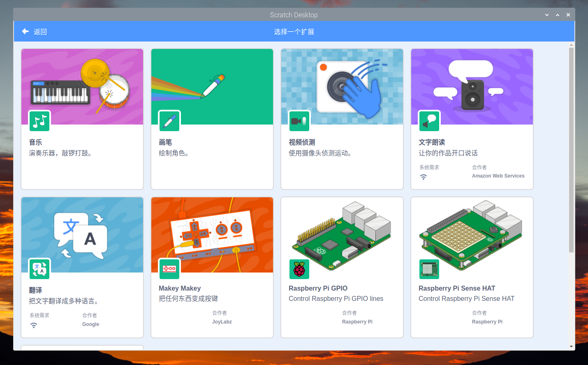The height and width of the screenshot is (365, 588).
Task: Minimize the Scratch Desktop window
Action: pyautogui.click(x=547, y=15)
